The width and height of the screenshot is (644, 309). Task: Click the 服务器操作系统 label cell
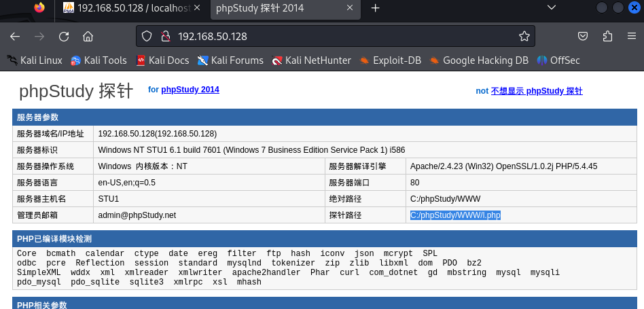[x=53, y=166]
